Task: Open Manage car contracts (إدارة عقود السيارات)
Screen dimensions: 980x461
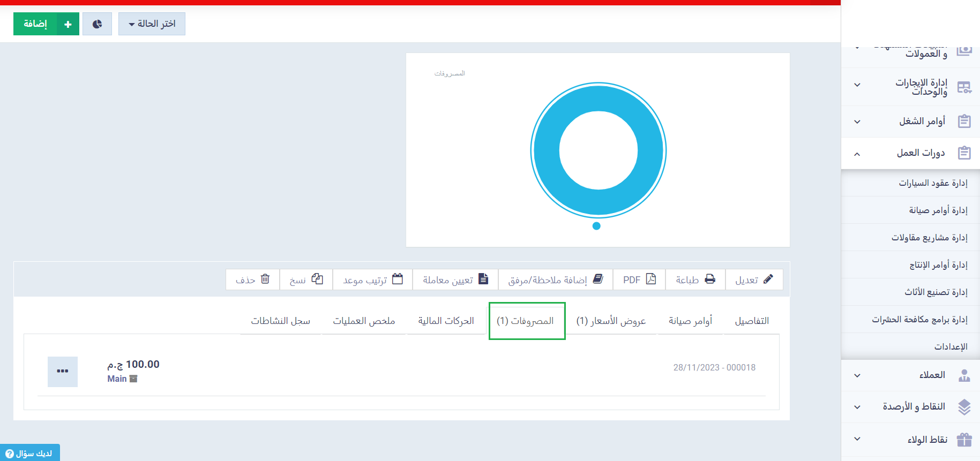Action: (933, 183)
